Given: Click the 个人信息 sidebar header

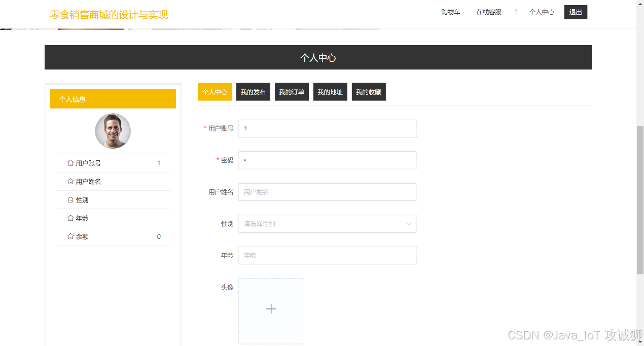Looking at the screenshot, I should tap(113, 99).
